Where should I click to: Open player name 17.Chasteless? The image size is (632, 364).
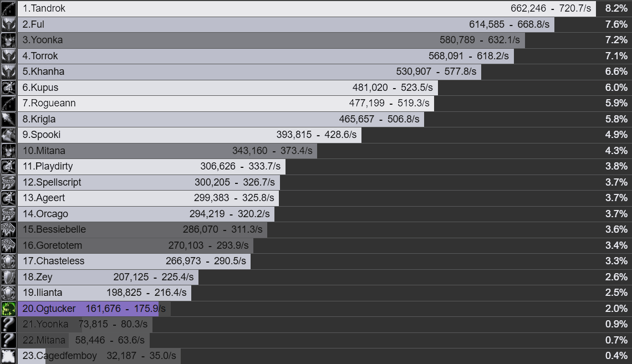coord(54,262)
